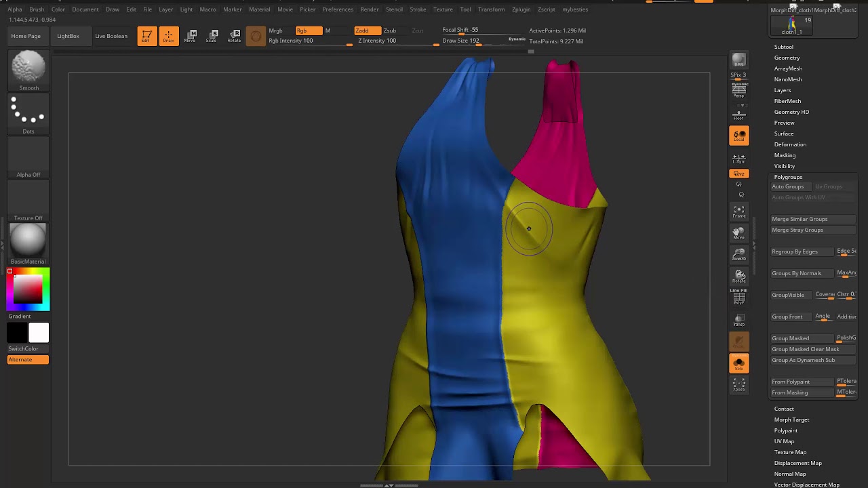The image size is (868, 488).
Task: Collapse the Polygroups subpalette
Action: click(789, 177)
